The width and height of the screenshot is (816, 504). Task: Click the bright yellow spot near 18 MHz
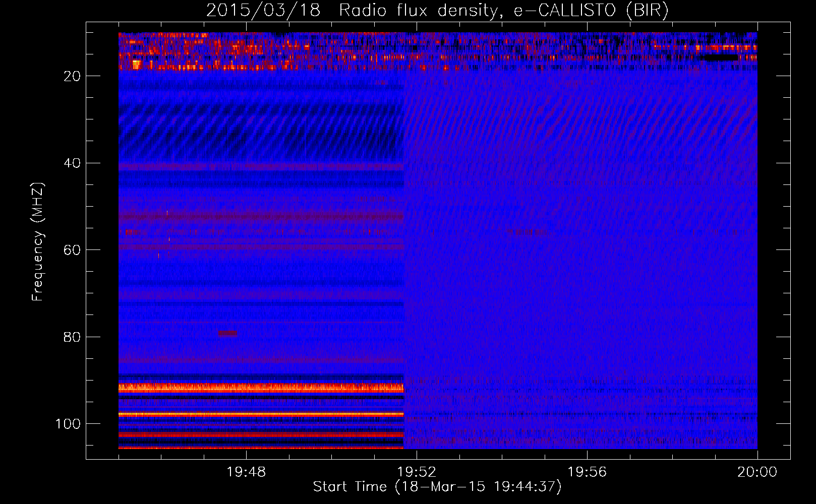(136, 64)
